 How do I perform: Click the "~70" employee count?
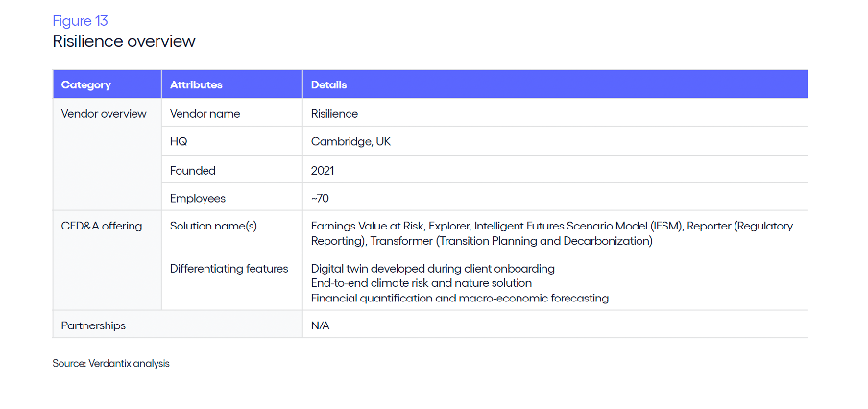coord(322,198)
